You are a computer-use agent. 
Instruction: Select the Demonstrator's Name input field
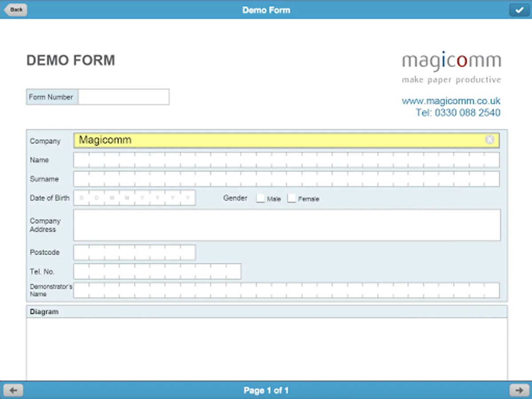[286, 290]
